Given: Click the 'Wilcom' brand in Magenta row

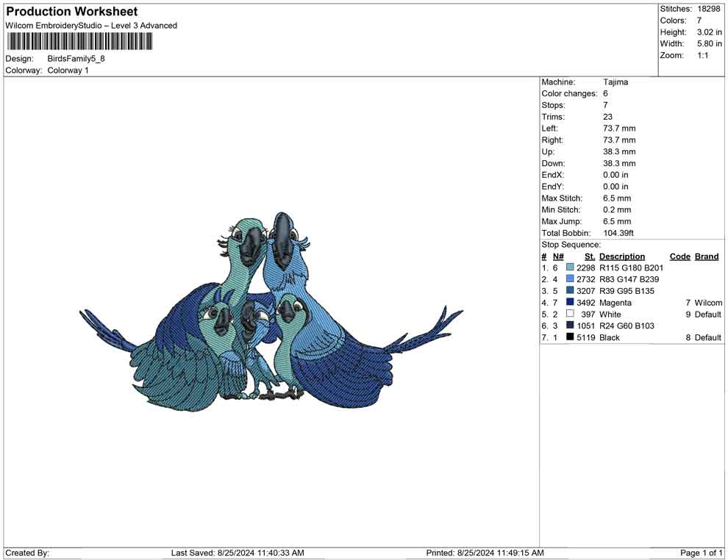Looking at the screenshot, I should pos(708,303).
